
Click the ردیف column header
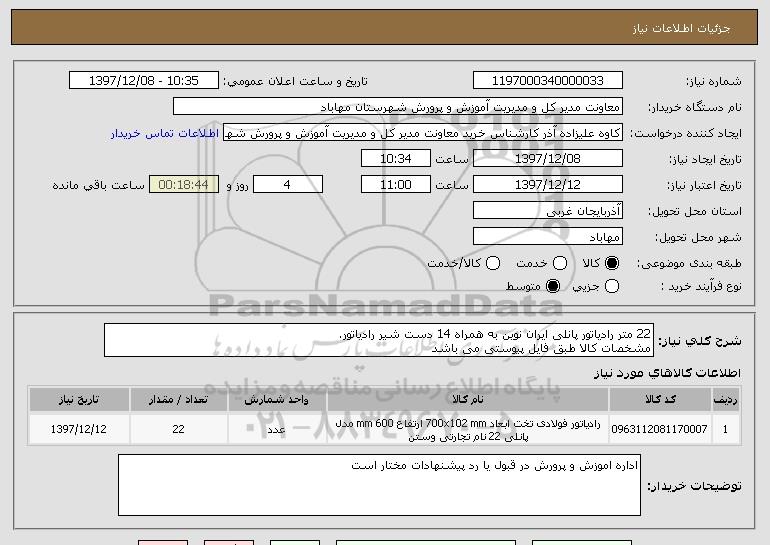[725, 400]
